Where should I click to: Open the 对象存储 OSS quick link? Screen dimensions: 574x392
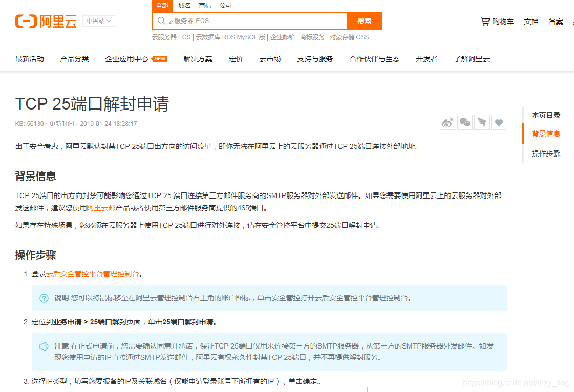point(349,37)
